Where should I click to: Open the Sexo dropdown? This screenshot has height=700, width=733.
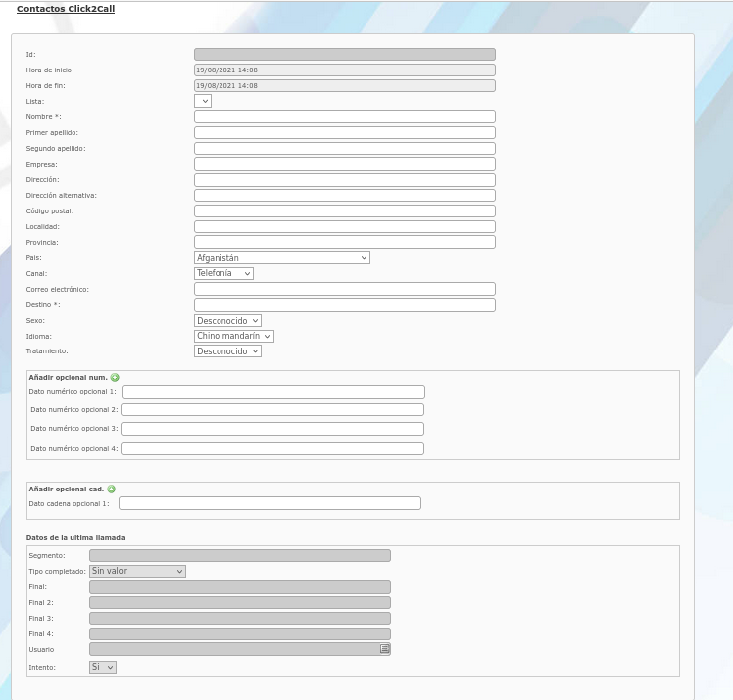click(227, 321)
